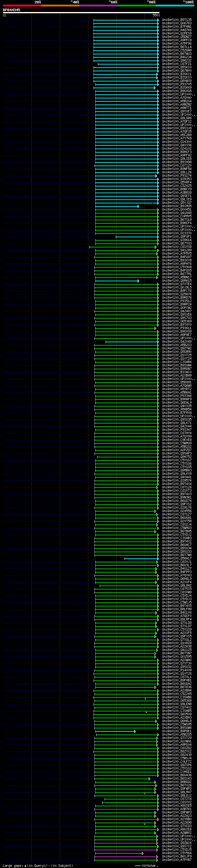Select label UniRef100_C6T2T6

coord(177,799)
